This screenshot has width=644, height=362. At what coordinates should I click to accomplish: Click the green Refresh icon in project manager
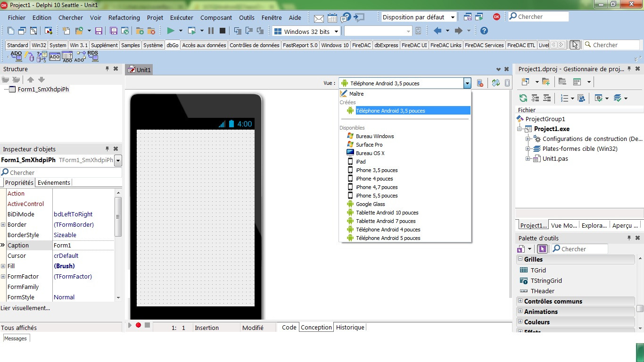point(523,98)
